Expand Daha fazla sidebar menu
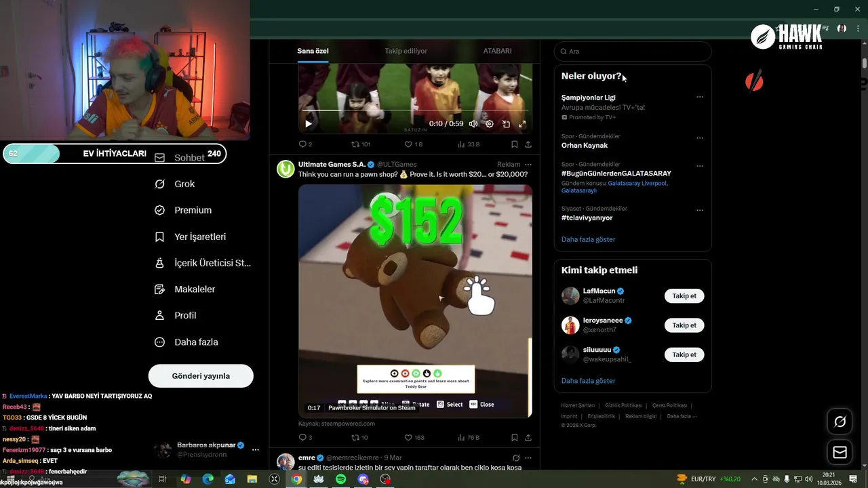The image size is (868, 488). (186, 342)
